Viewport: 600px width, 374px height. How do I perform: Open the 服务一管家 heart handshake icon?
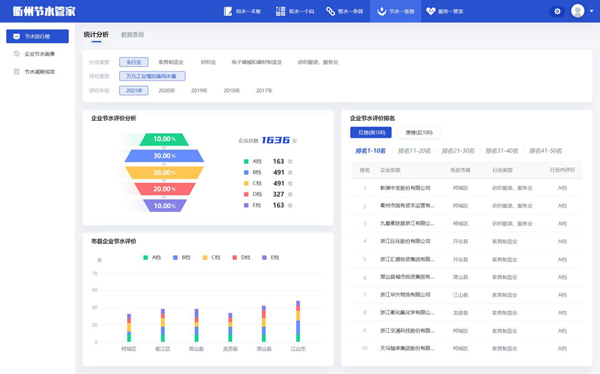431,11
